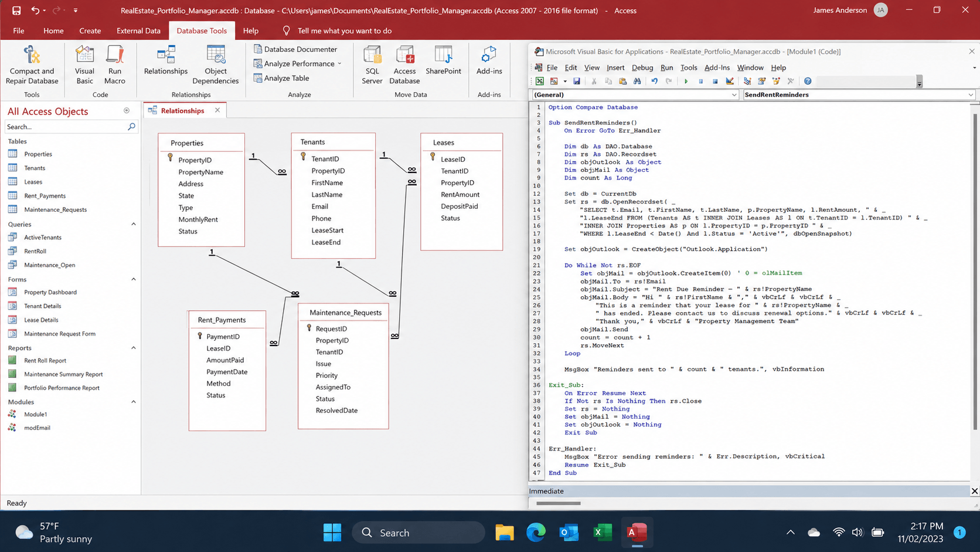This screenshot has width=980, height=552.
Task: Click Save icon in VBA toolbar
Action: pos(577,81)
